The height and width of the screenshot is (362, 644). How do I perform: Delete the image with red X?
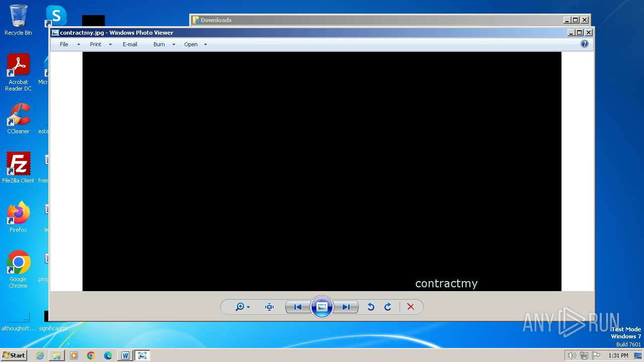411,307
